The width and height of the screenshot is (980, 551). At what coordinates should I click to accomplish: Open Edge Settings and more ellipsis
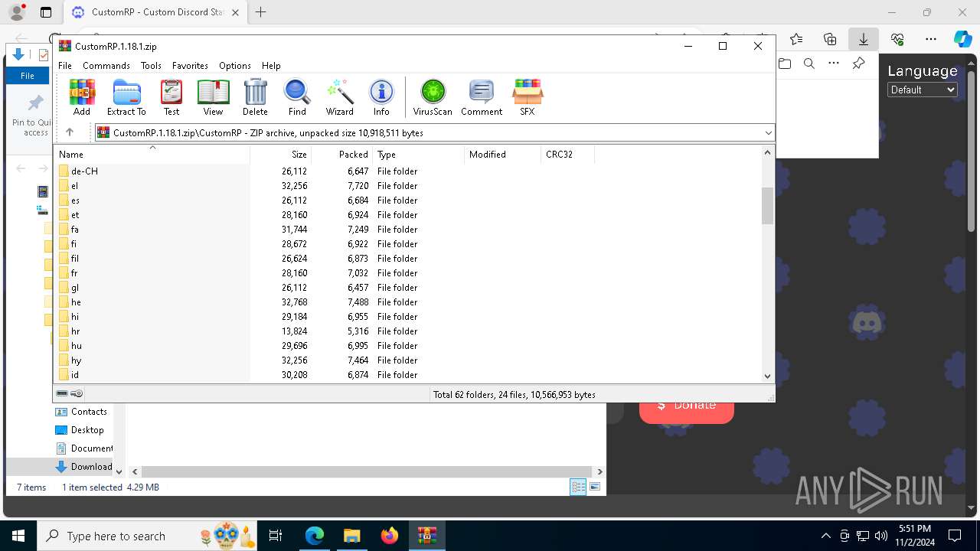[930, 39]
